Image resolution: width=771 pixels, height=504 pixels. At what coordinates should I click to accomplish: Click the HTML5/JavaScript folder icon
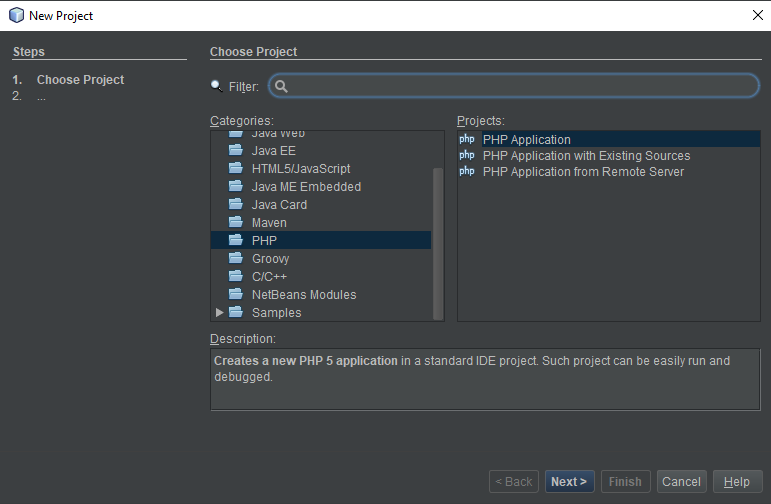pos(236,168)
